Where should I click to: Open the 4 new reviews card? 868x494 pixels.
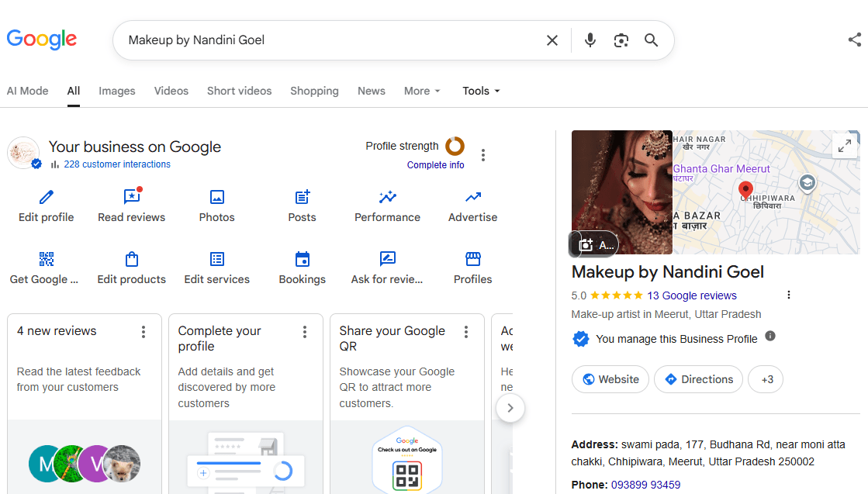coord(85,404)
